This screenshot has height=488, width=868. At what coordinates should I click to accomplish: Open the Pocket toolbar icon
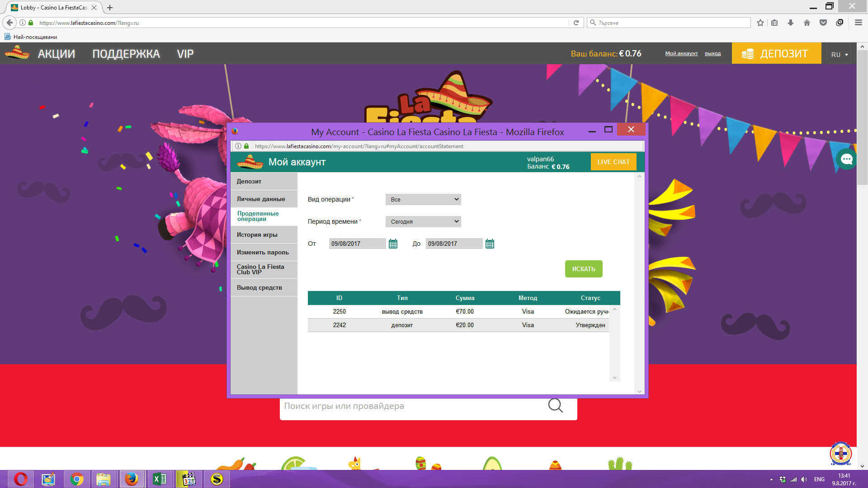pyautogui.click(x=823, y=23)
